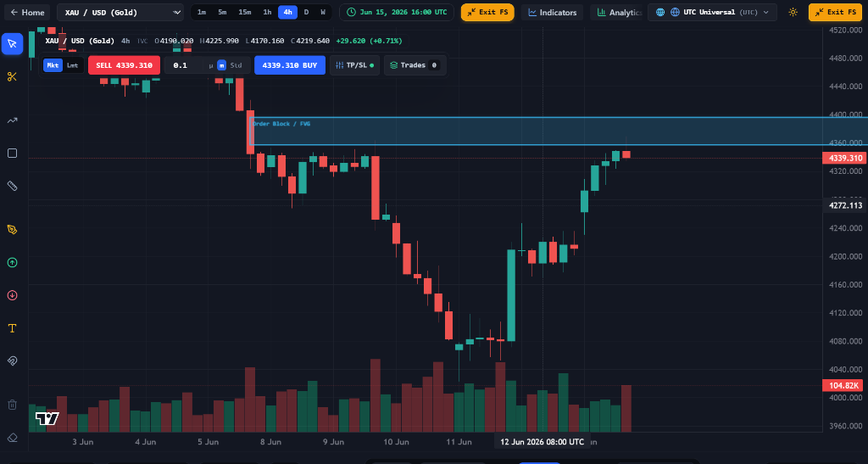Open the XAU / USD symbol dropdown
868x464 pixels.
[120, 12]
